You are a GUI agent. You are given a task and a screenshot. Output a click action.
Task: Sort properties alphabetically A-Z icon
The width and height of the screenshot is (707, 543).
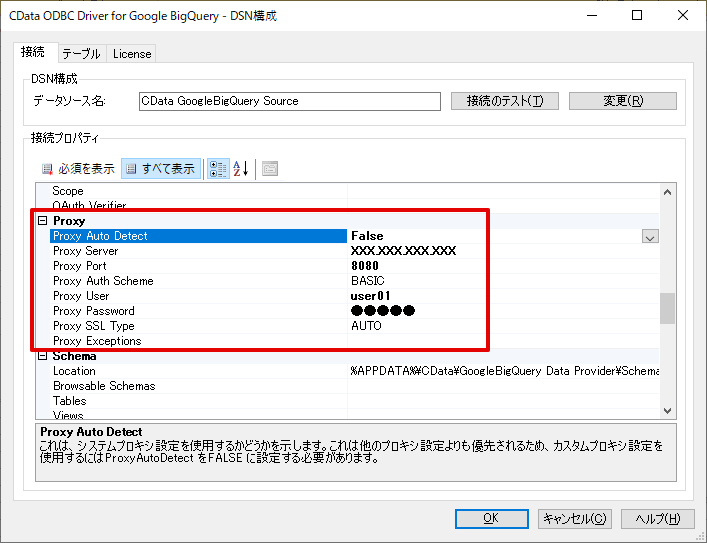point(241,169)
